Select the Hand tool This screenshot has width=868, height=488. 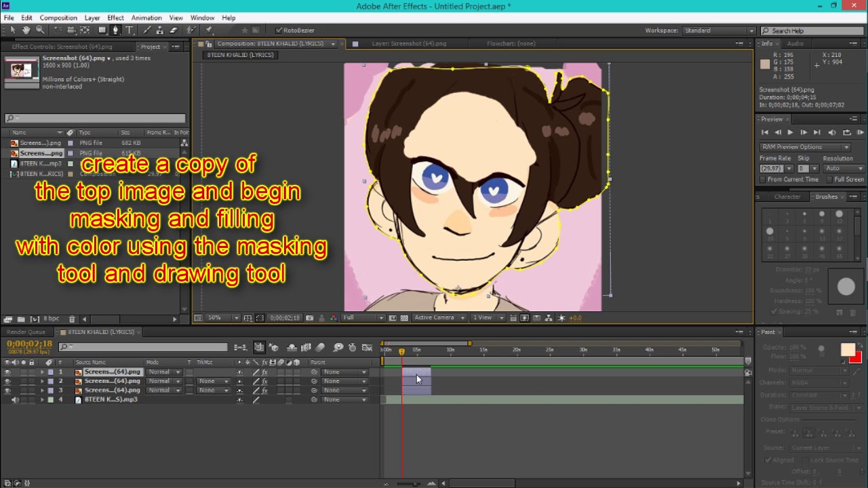click(26, 30)
